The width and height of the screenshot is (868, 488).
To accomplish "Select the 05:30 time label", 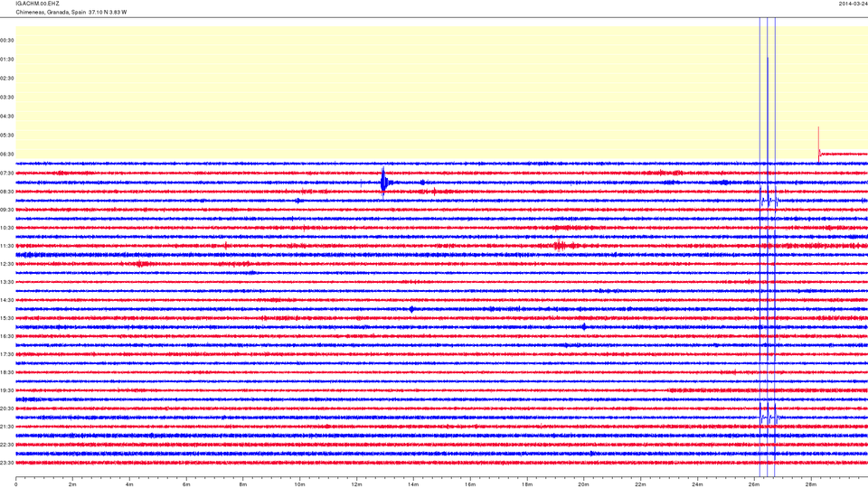I will (7, 135).
